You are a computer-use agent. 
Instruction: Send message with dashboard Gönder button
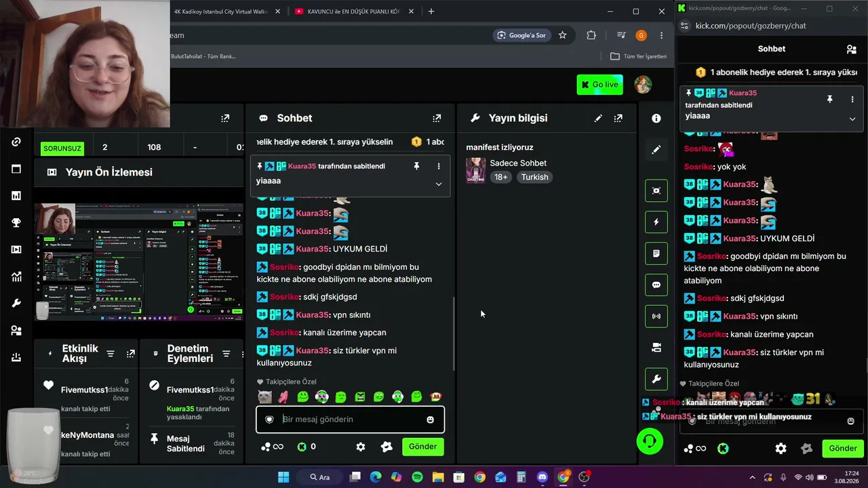pyautogui.click(x=422, y=447)
